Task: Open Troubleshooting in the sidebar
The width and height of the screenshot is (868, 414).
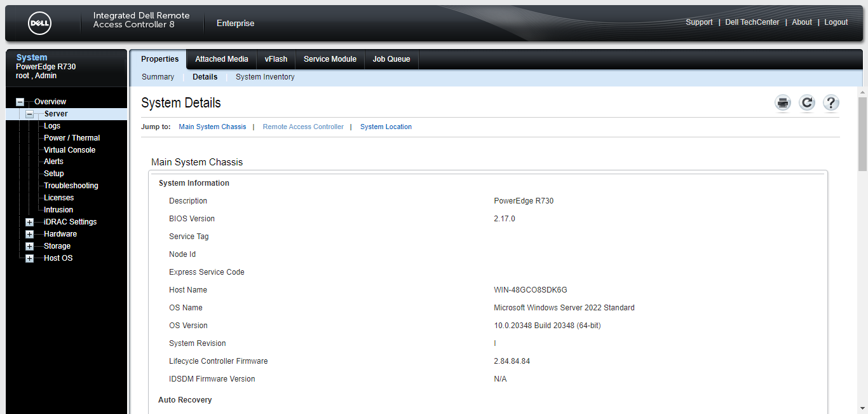Action: point(71,186)
